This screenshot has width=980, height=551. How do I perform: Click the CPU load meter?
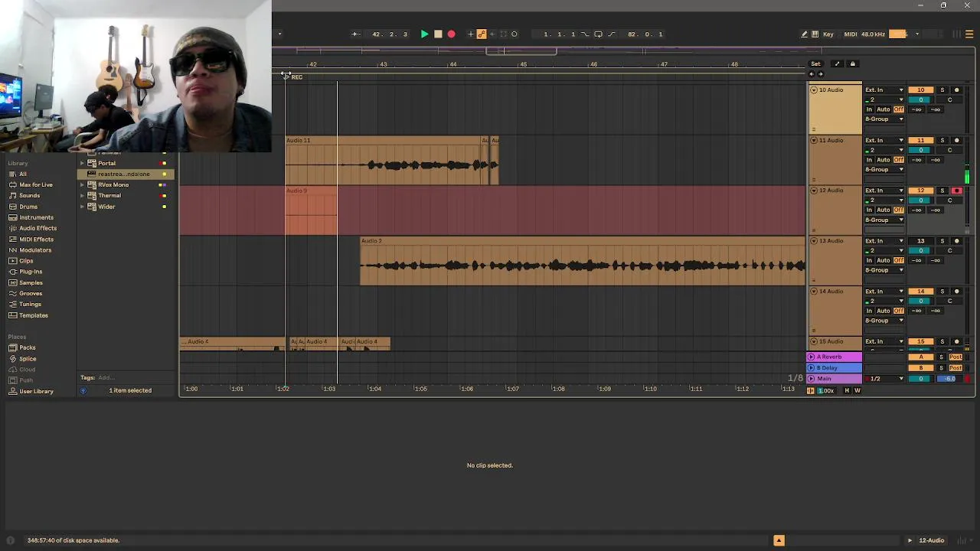click(898, 34)
